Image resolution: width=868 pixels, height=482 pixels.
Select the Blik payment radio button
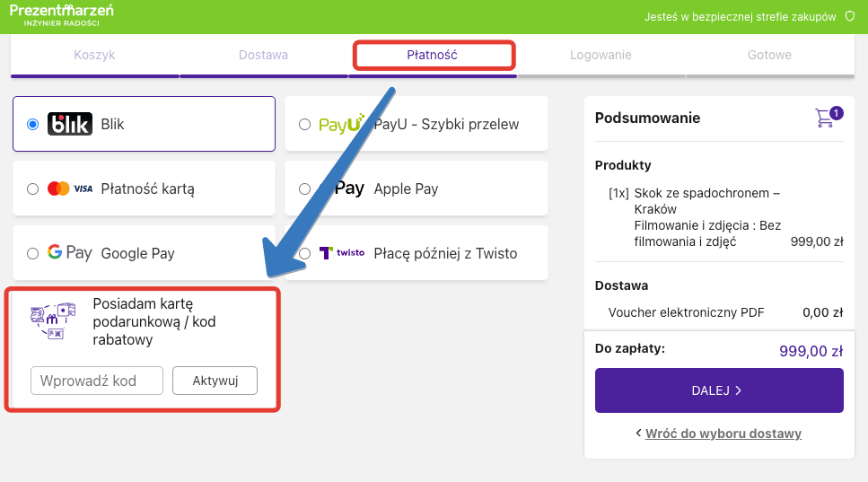[x=33, y=125]
